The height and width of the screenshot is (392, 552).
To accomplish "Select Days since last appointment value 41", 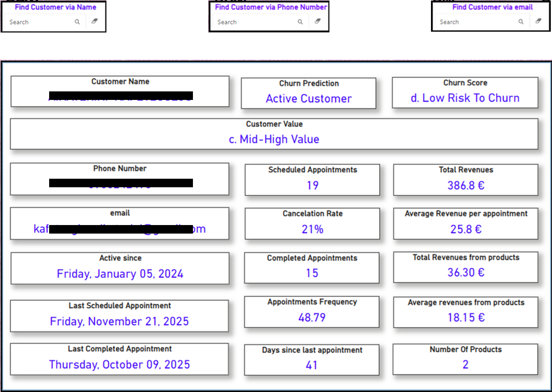I will [x=312, y=366].
